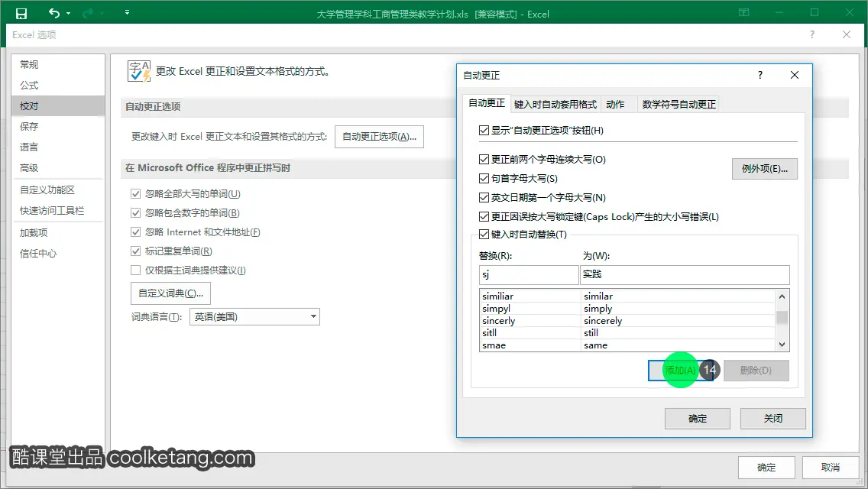Click the Save icon in Excel title bar

[x=21, y=13]
